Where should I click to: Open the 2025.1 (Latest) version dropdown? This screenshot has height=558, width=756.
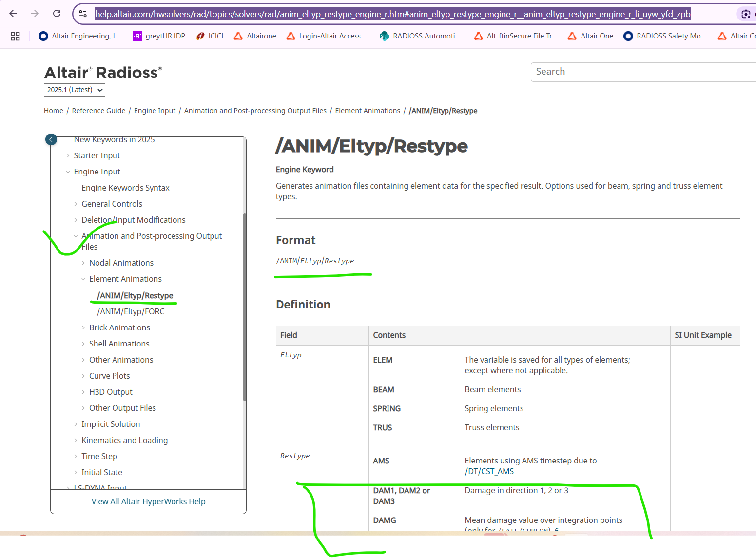(x=75, y=90)
